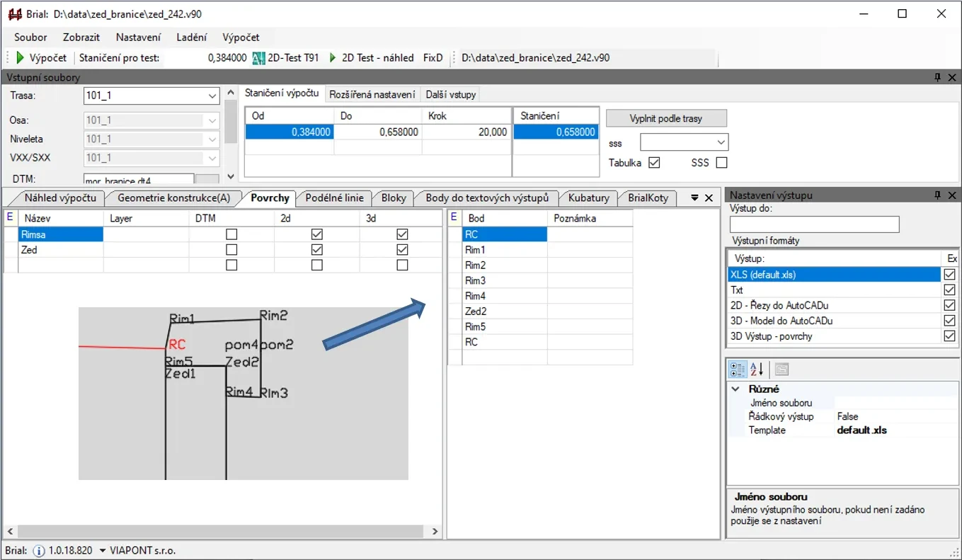Run calculation with green Výpočet play icon

[21, 58]
